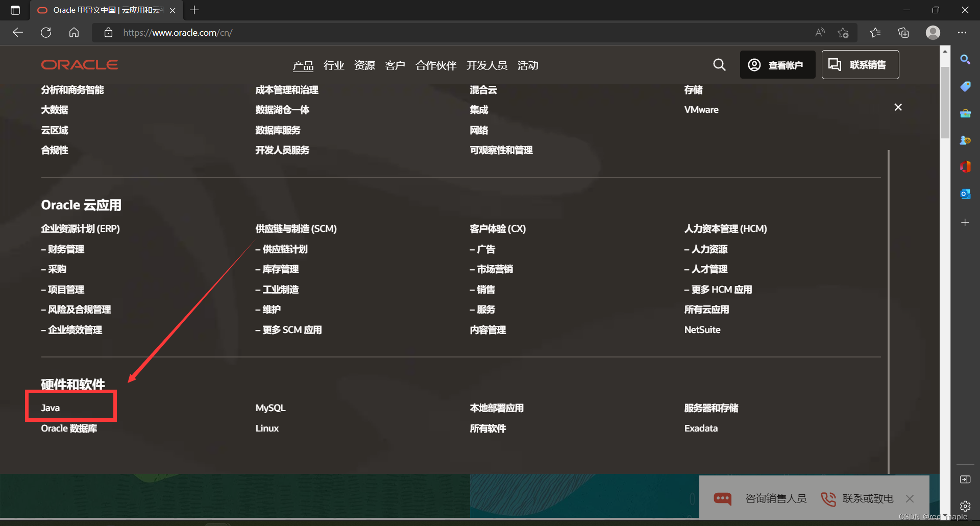
Task: Open the 内容管理 link
Action: (x=488, y=330)
